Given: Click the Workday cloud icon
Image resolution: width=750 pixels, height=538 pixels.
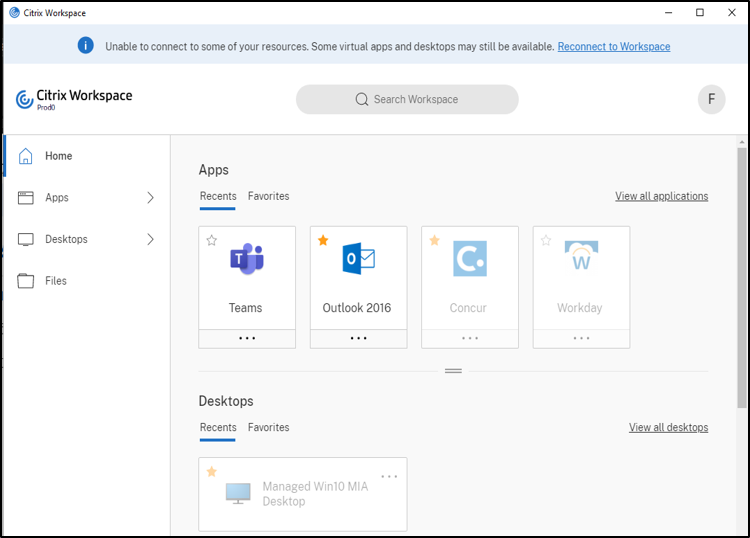Looking at the screenshot, I should pyautogui.click(x=580, y=259).
